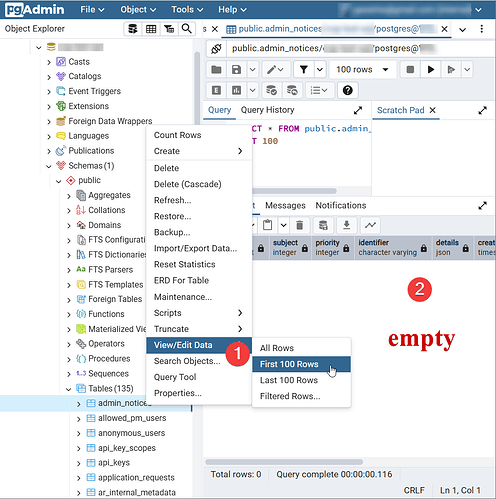
Task: Click Save Data Changes database icon
Action: pyautogui.click(x=323, y=225)
